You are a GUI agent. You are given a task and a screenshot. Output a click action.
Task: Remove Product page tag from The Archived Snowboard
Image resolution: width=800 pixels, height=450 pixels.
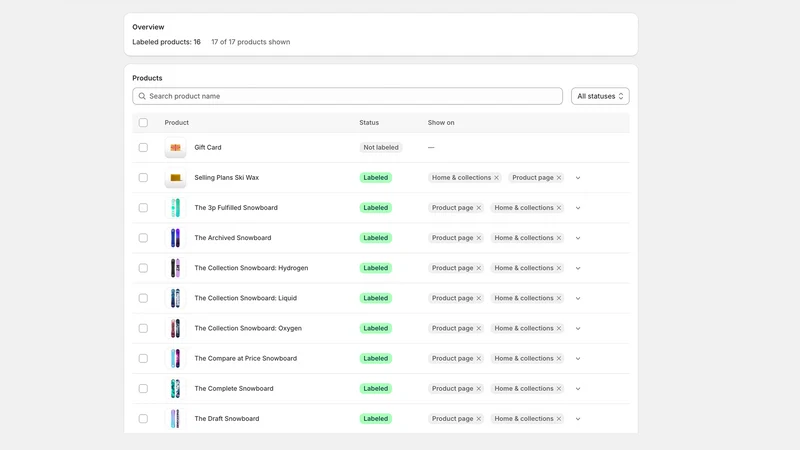pos(479,238)
